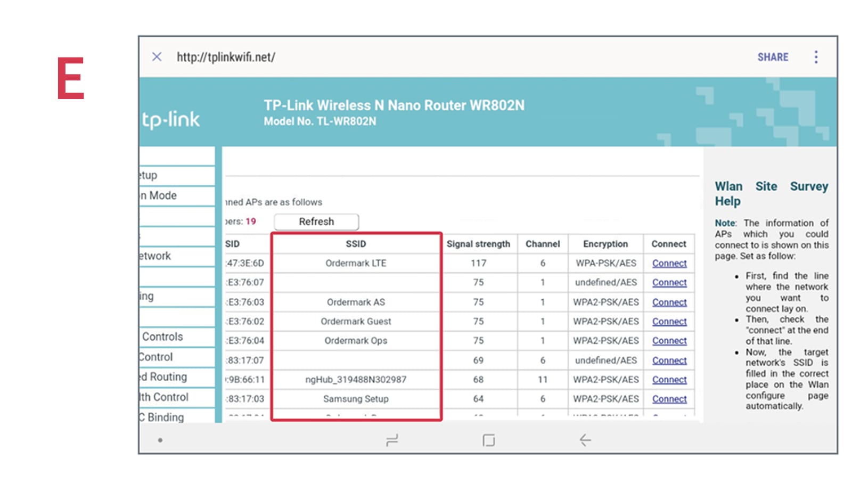This screenshot has width=868, height=484.
Task: Connect to Ordermark Ops network
Action: click(669, 340)
